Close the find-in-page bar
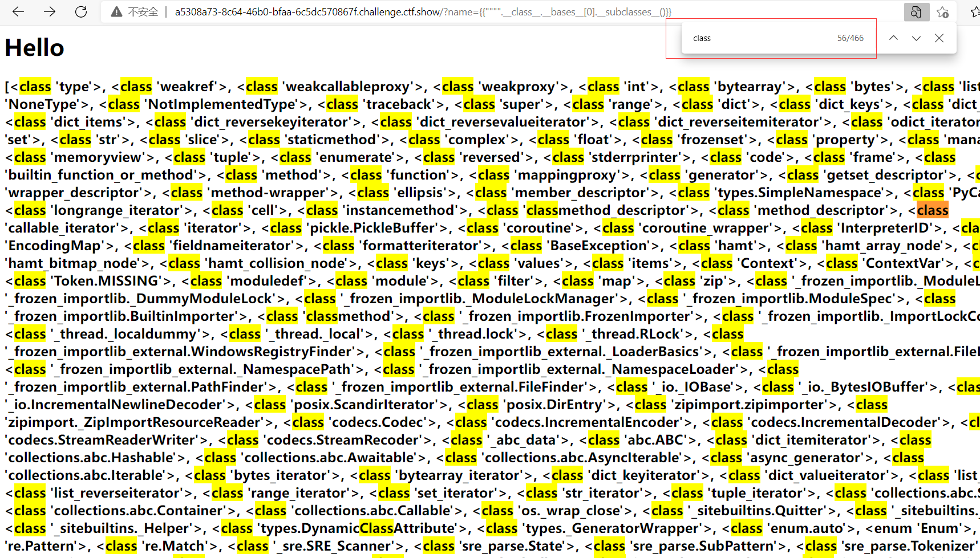The height and width of the screenshot is (558, 980). 939,38
